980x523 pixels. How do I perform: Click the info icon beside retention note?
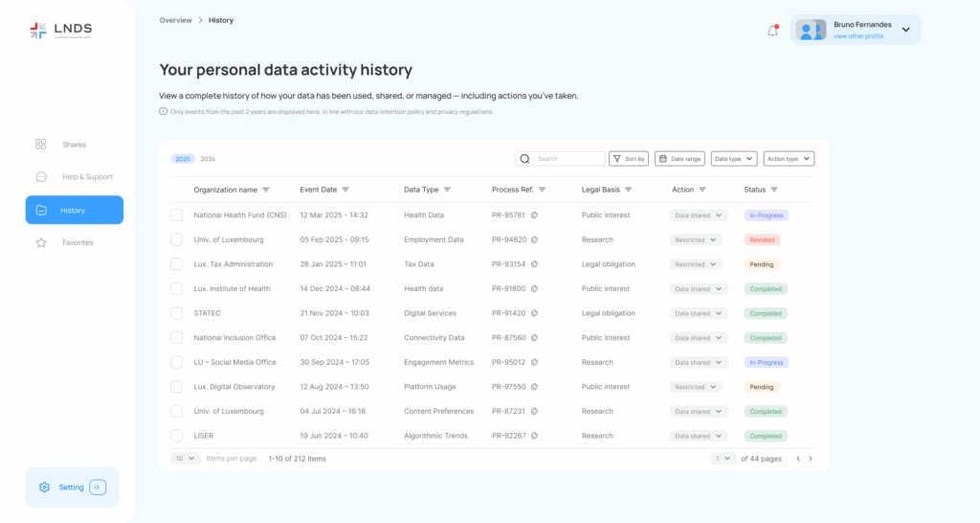163,111
